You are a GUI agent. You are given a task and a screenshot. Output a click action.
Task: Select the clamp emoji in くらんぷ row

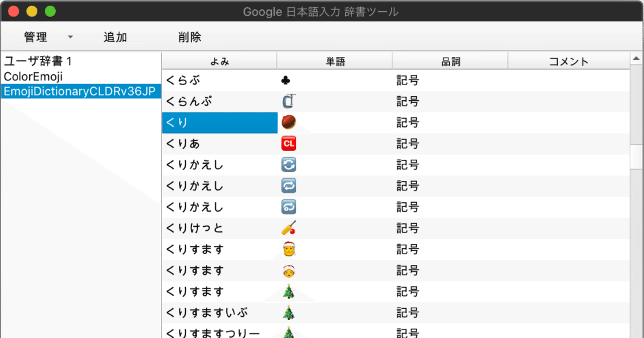[x=288, y=102]
